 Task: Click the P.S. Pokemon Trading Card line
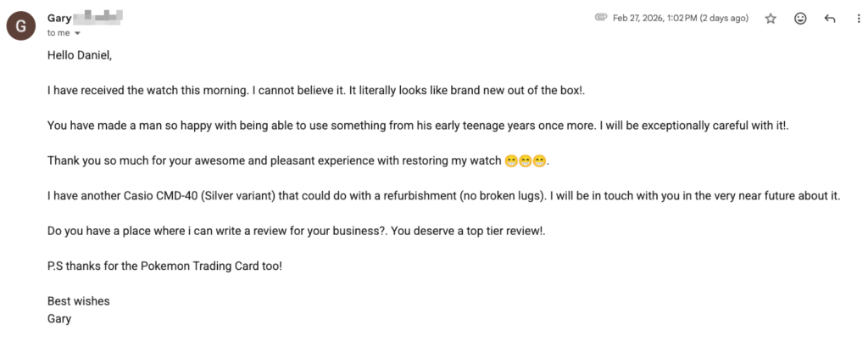pyautogui.click(x=164, y=266)
